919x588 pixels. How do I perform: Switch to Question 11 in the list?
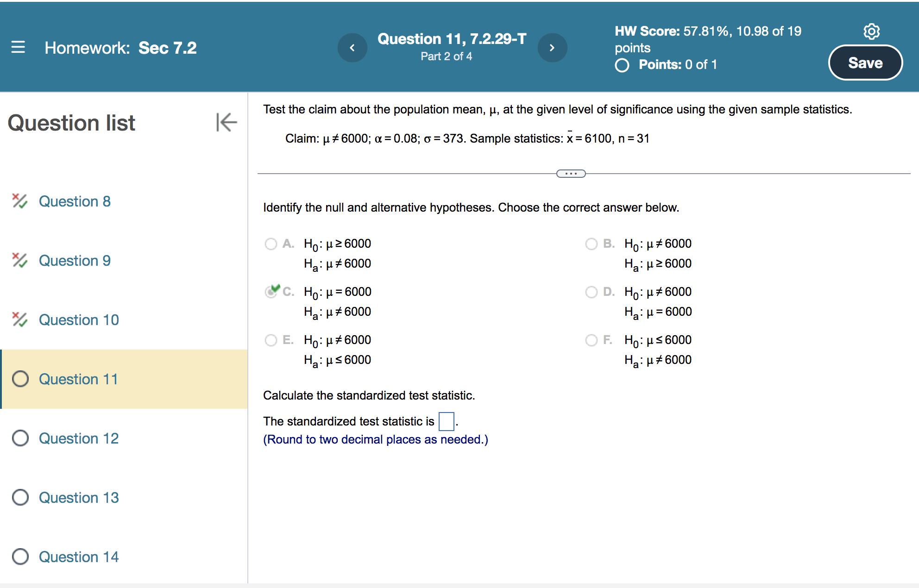point(78,379)
